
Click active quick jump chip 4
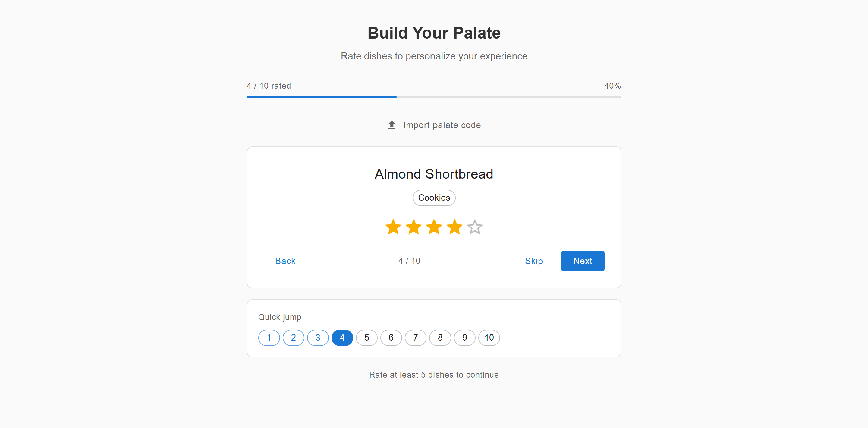point(342,338)
